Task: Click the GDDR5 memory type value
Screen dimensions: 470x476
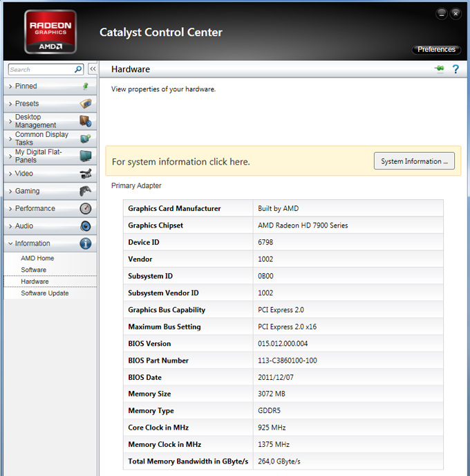Action: click(x=269, y=410)
